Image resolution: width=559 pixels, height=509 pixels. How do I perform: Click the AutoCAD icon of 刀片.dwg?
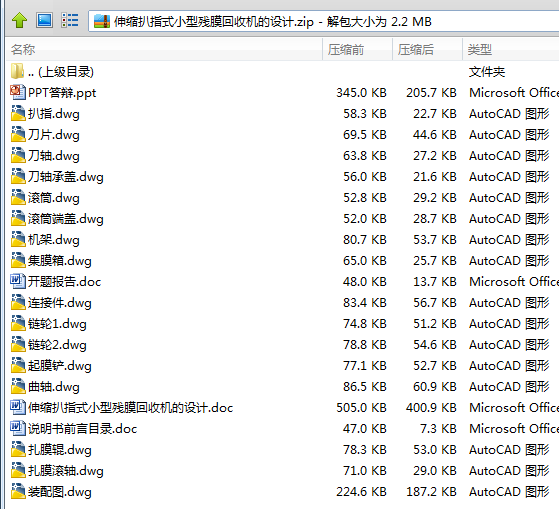(x=18, y=134)
